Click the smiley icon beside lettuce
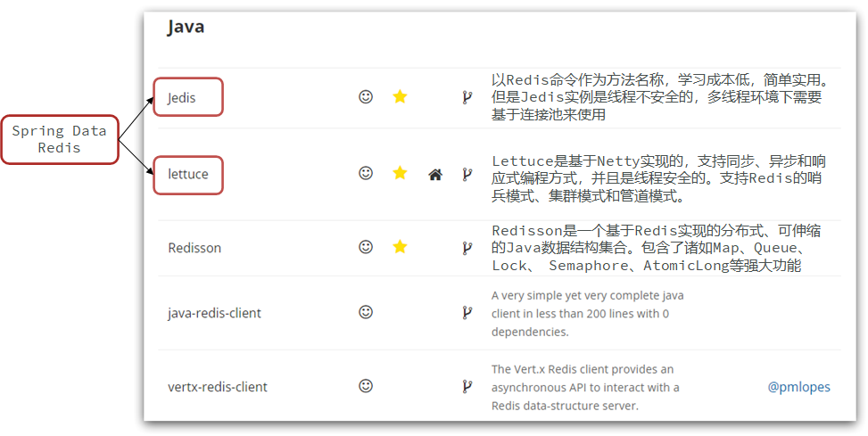Image resolution: width=868 pixels, height=436 pixels. (366, 173)
